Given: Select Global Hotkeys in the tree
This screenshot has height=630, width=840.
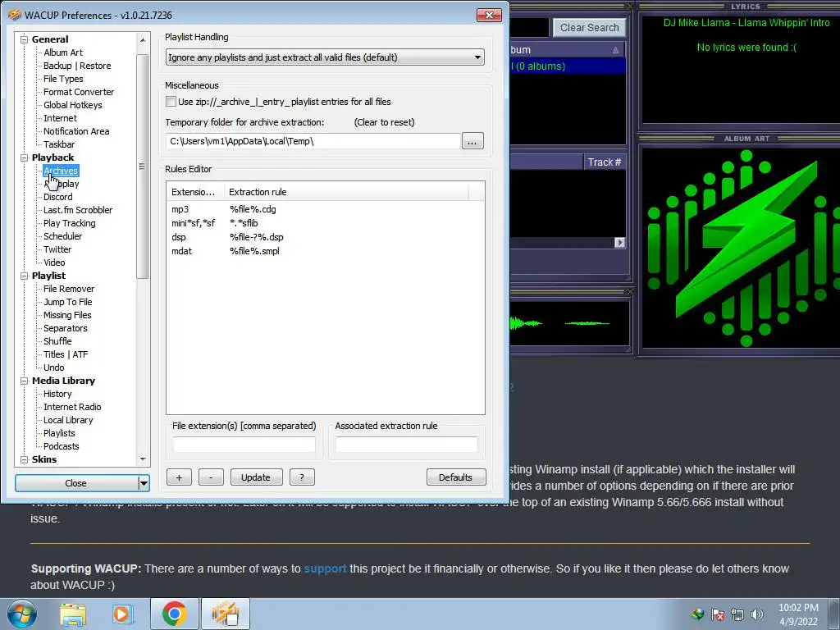Looking at the screenshot, I should [x=72, y=105].
